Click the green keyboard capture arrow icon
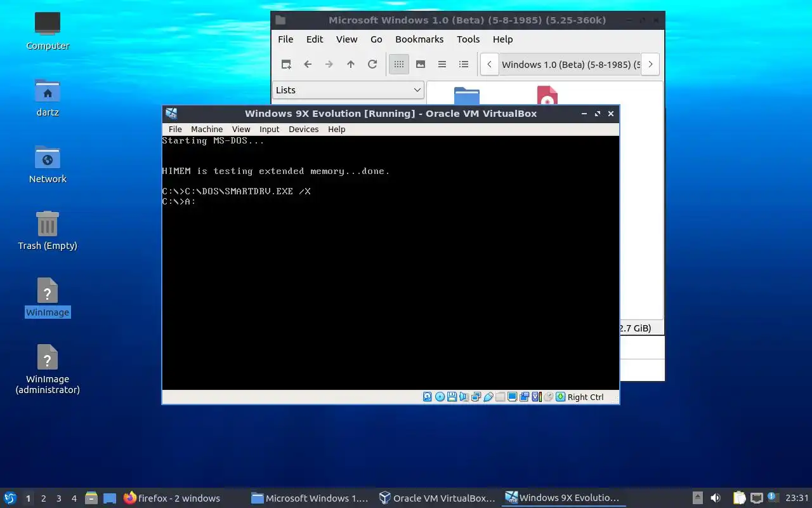Screen dimensions: 812x508 561,397
